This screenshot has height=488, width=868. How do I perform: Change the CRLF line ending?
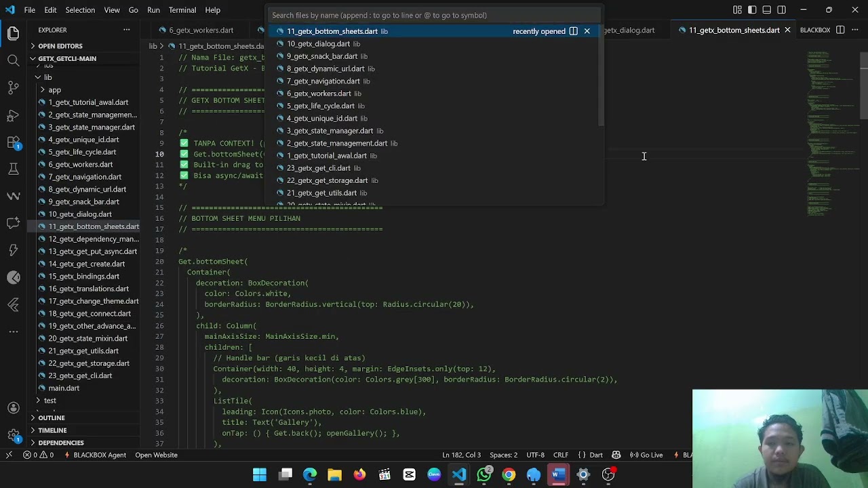point(561,455)
